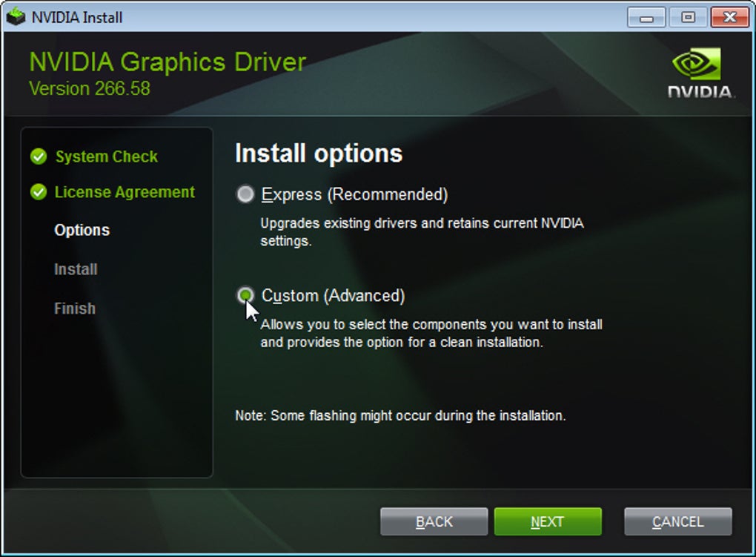Click 'Version 266.58' text

point(90,89)
